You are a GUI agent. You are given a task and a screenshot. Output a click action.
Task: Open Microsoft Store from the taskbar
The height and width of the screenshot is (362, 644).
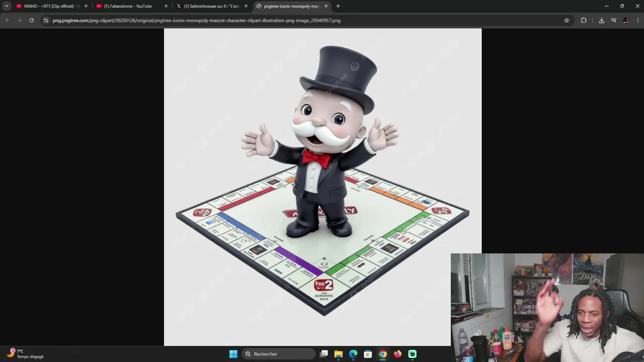coord(368,354)
